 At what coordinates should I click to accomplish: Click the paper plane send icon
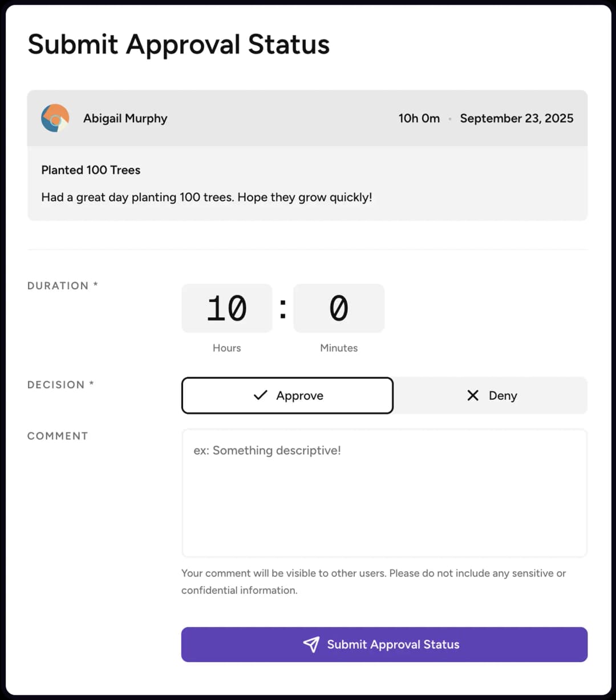(x=311, y=644)
